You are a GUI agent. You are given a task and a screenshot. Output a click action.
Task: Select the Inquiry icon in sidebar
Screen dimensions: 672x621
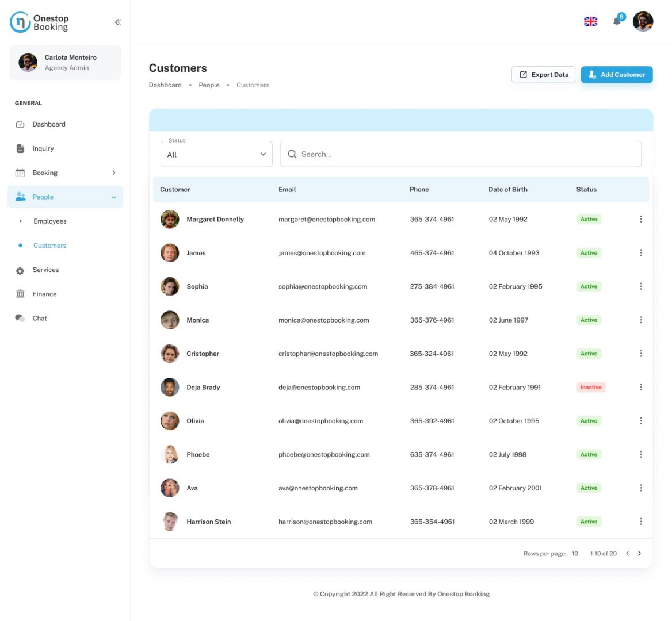tap(21, 148)
